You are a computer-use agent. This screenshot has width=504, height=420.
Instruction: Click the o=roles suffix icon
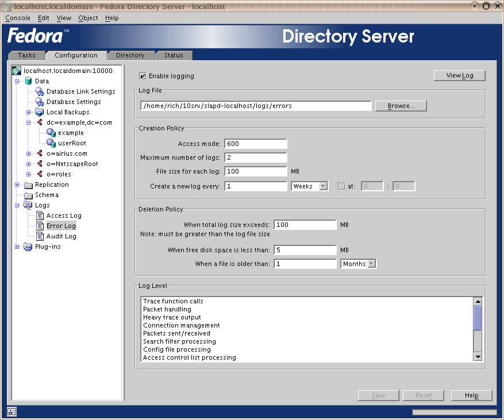pos(40,174)
